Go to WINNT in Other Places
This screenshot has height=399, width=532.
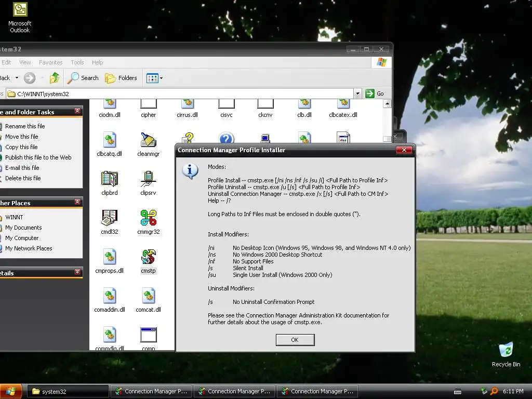(x=14, y=217)
